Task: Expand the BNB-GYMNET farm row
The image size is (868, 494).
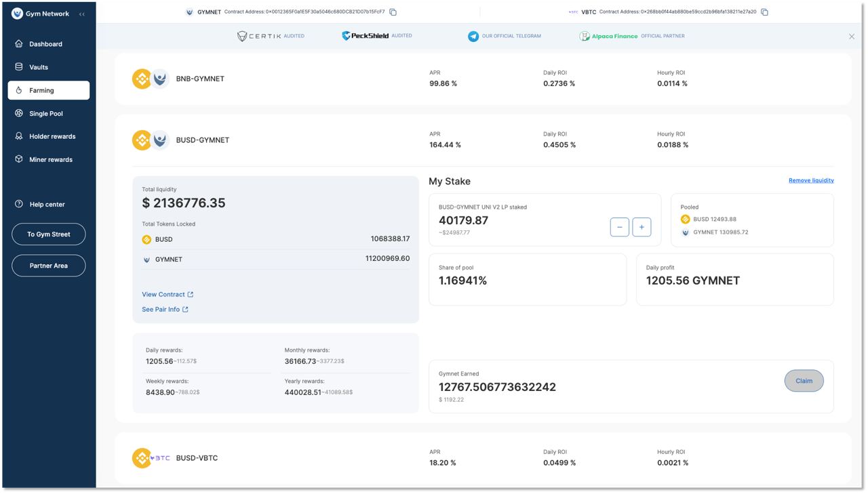Action: tap(200, 79)
